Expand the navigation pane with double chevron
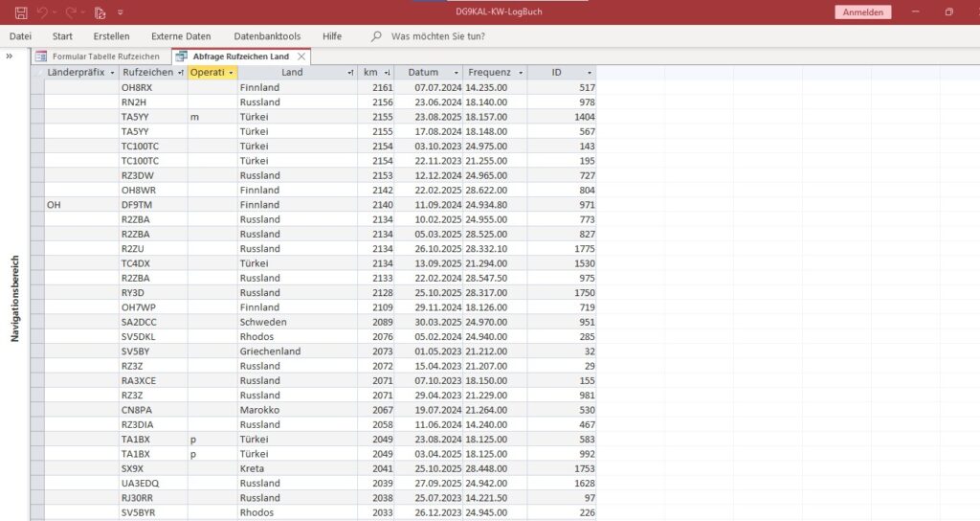 tap(10, 57)
